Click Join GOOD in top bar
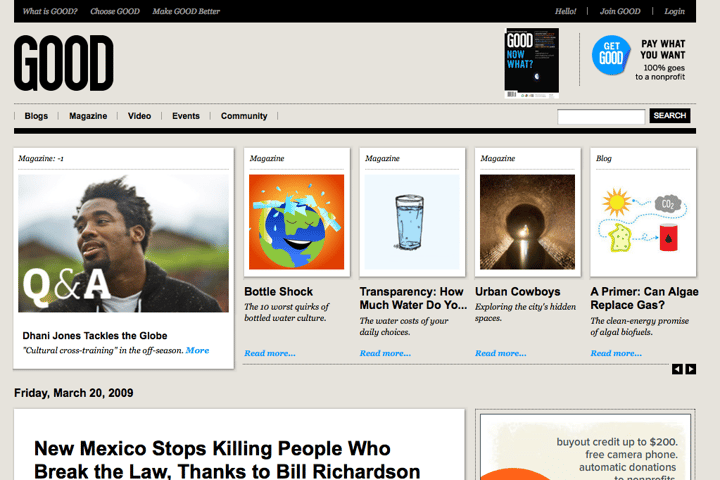 (620, 11)
